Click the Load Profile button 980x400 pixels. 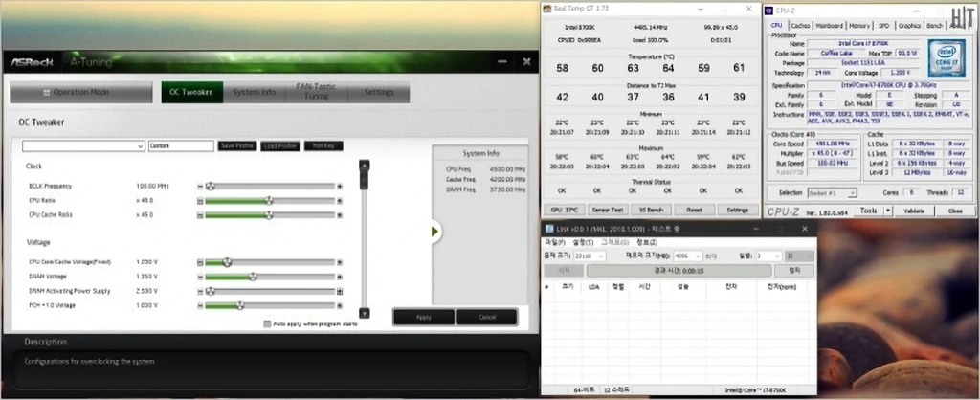click(280, 145)
